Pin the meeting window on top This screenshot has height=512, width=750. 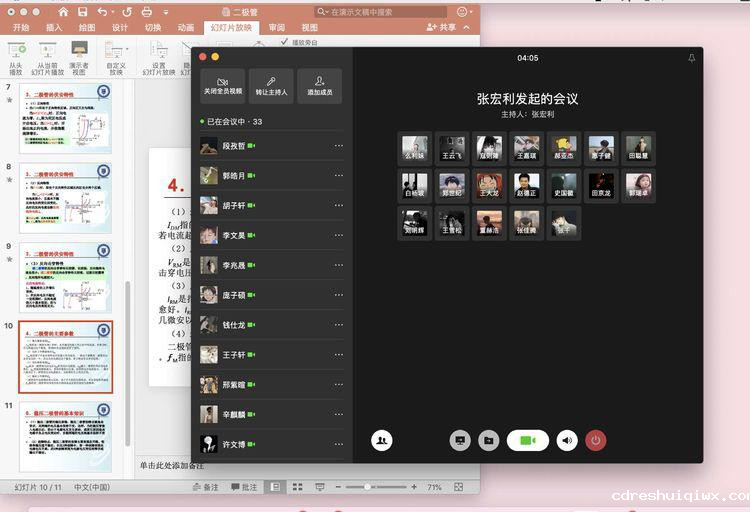coord(691,58)
